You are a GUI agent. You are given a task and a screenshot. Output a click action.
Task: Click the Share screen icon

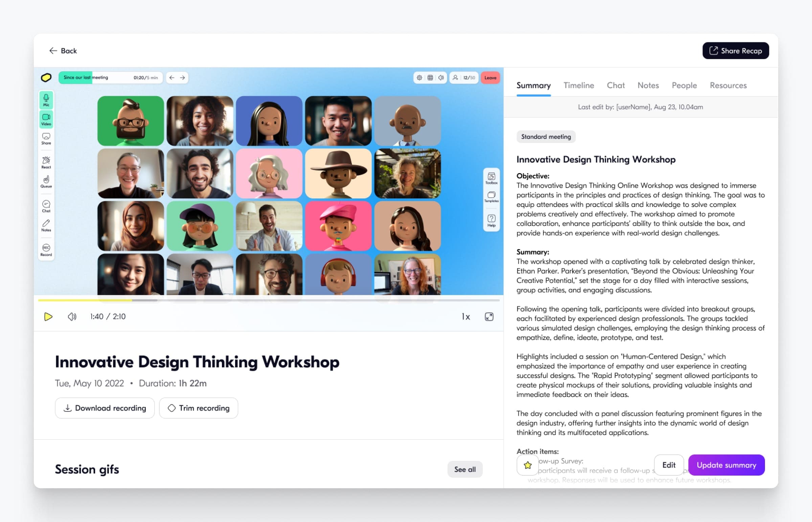(x=46, y=138)
